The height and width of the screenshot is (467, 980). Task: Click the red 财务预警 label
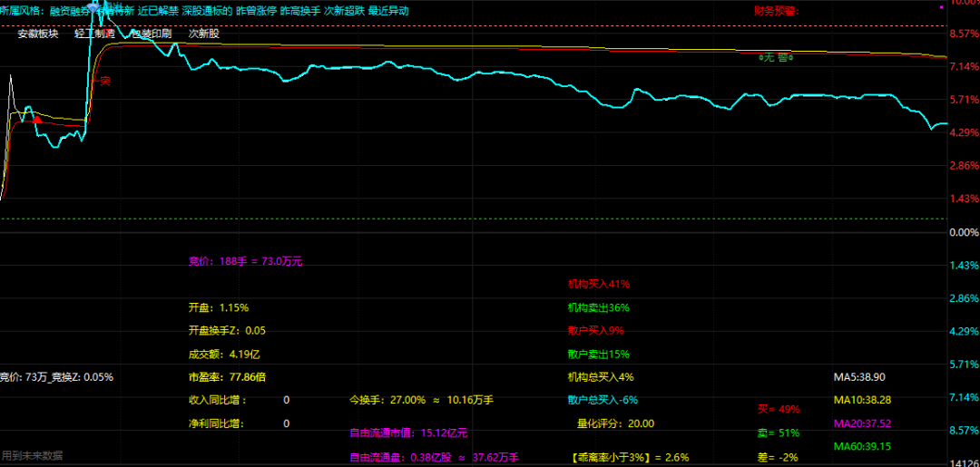pyautogui.click(x=777, y=11)
